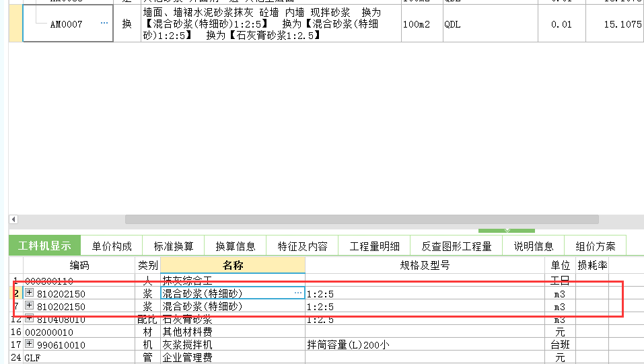The image size is (644, 364).
Task: Select row number 17 header
Action: click(16, 344)
